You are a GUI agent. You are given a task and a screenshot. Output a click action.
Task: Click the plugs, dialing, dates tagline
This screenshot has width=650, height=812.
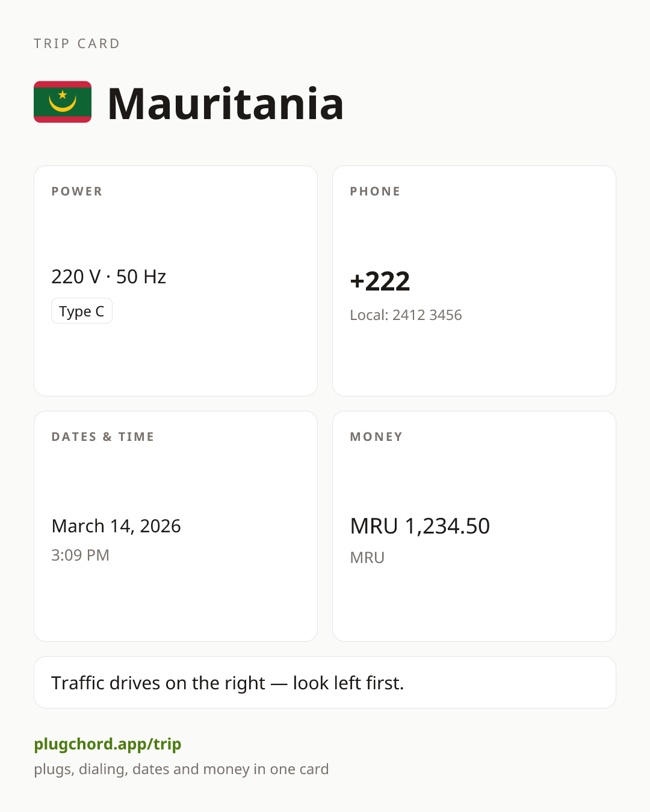click(181, 769)
